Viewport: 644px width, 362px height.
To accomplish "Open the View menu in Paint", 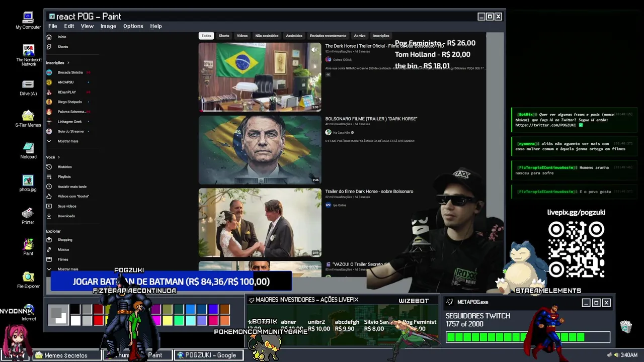I will [87, 26].
